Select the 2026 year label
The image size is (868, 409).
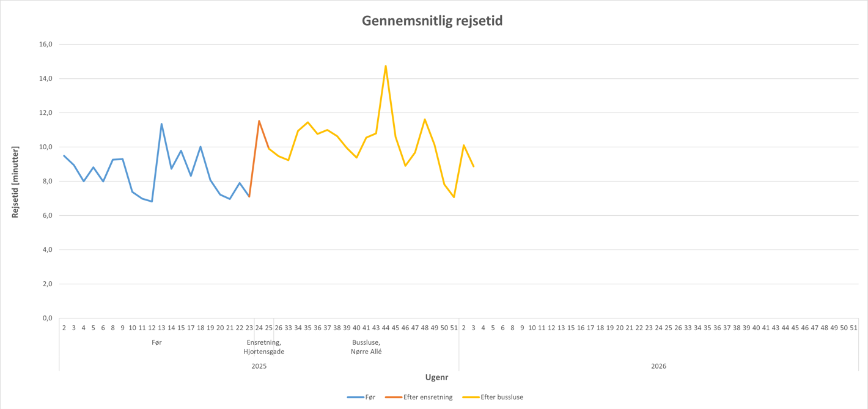(x=658, y=366)
